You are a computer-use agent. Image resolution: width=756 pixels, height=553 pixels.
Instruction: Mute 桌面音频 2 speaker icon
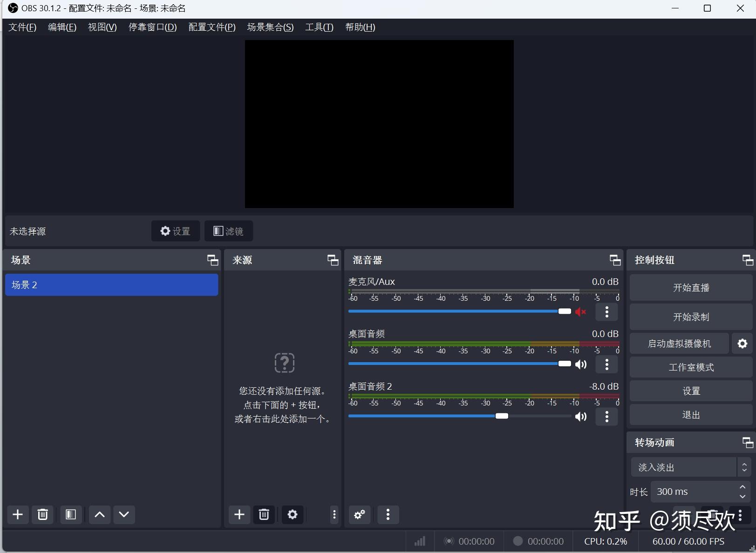pos(580,417)
